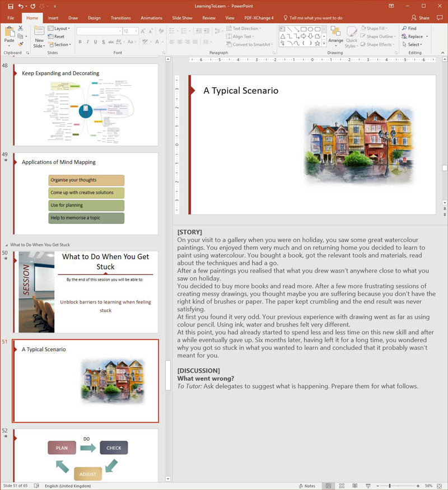
Task: Choose the triangle shape
Action: (x=282, y=36)
